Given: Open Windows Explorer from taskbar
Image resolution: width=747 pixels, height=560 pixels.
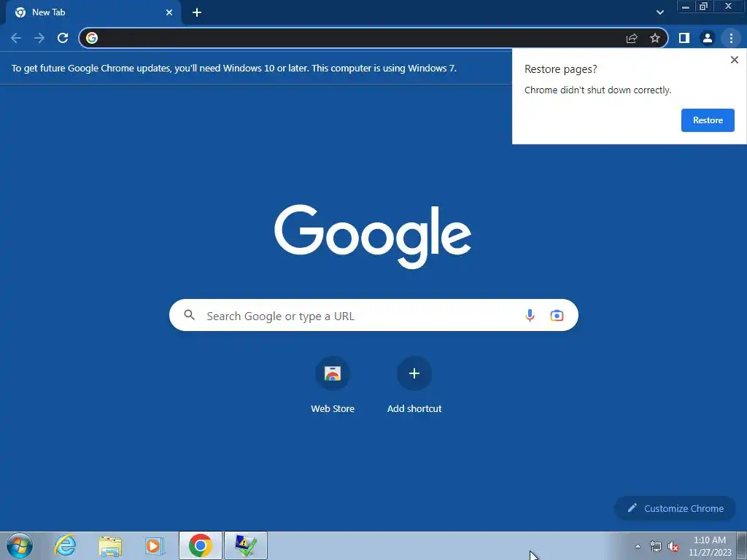Looking at the screenshot, I should [110, 545].
